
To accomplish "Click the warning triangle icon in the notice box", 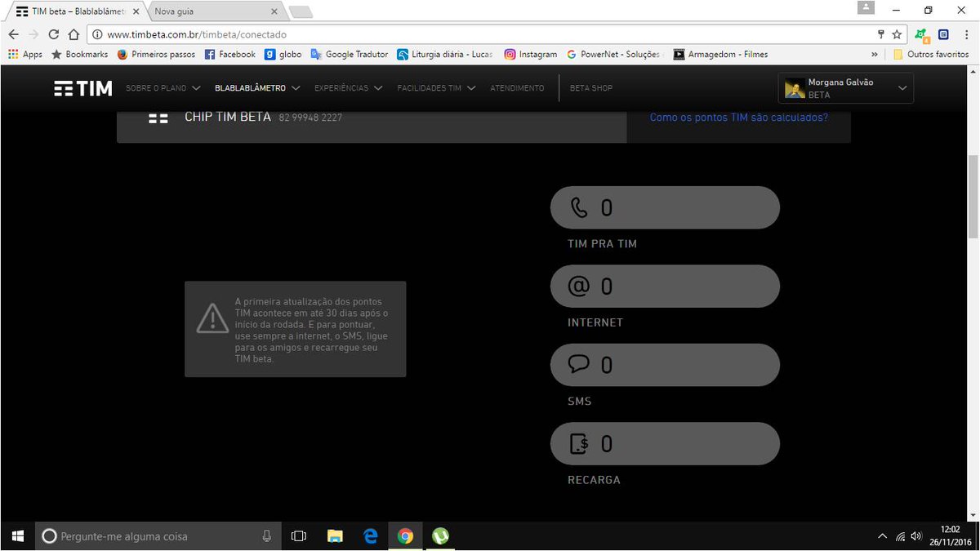I will tap(212, 320).
